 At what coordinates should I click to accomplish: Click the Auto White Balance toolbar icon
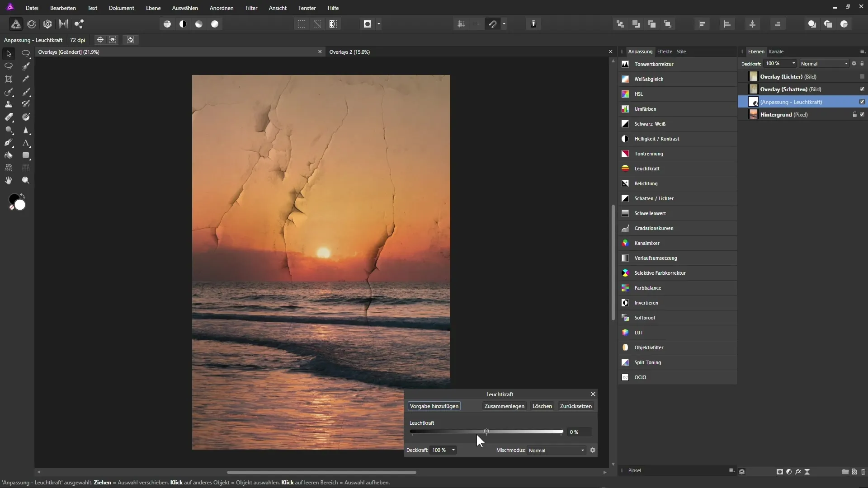coord(215,24)
